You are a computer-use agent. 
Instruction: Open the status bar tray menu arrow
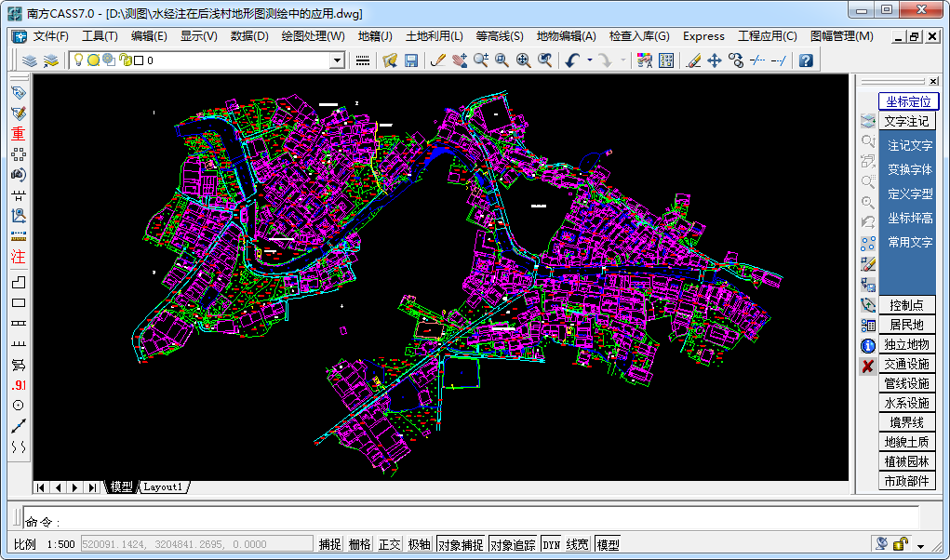point(921,545)
